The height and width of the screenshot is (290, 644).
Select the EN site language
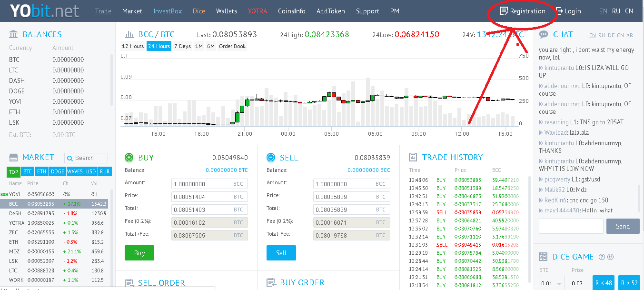pos(603,11)
